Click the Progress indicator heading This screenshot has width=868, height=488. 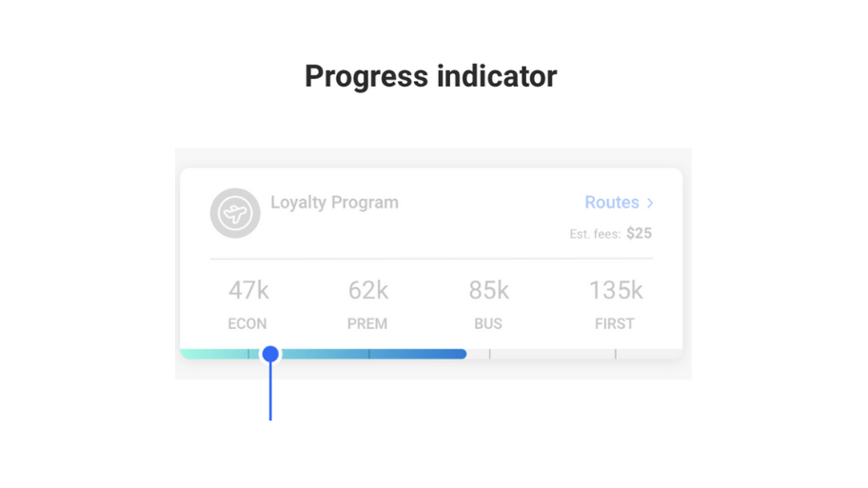(430, 76)
